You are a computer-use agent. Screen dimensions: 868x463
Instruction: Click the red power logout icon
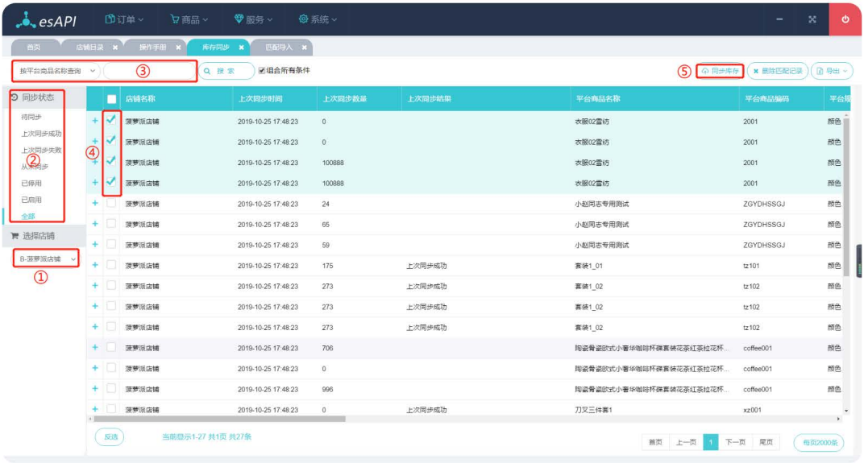pos(845,19)
